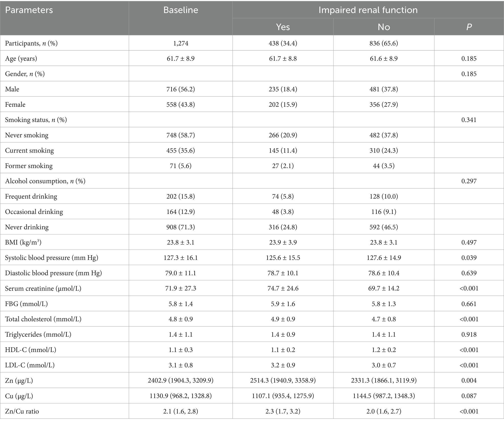Select the Smoking status row label

[36, 120]
